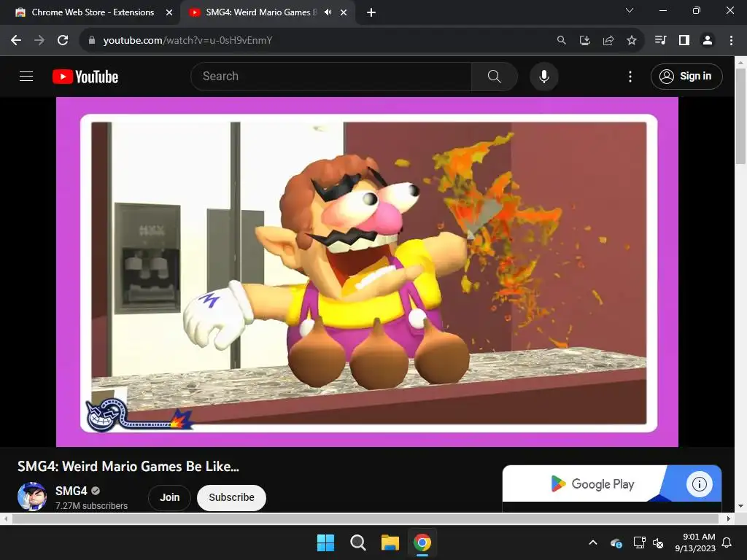Click the browser forward arrow
Image resolution: width=747 pixels, height=560 pixels.
pyautogui.click(x=39, y=41)
